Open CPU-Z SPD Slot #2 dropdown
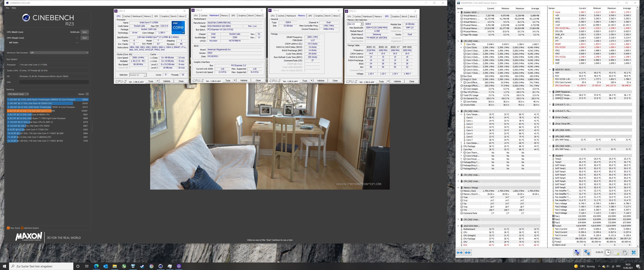 (x=355, y=24)
